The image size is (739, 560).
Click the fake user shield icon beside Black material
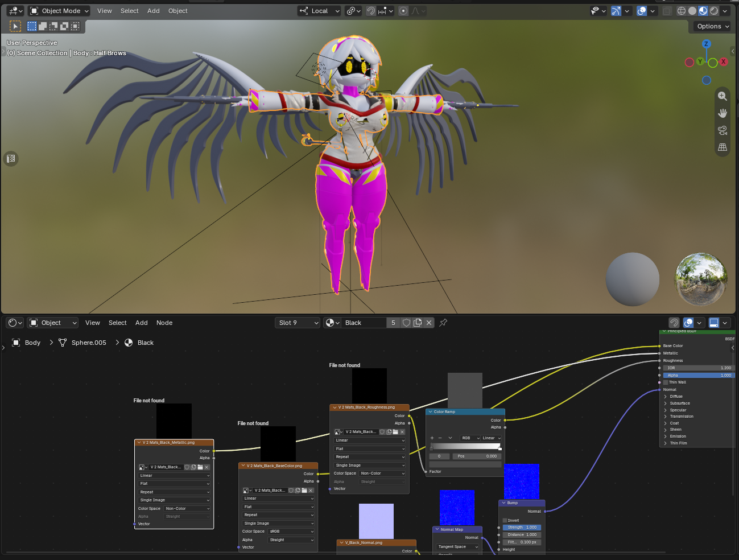406,323
